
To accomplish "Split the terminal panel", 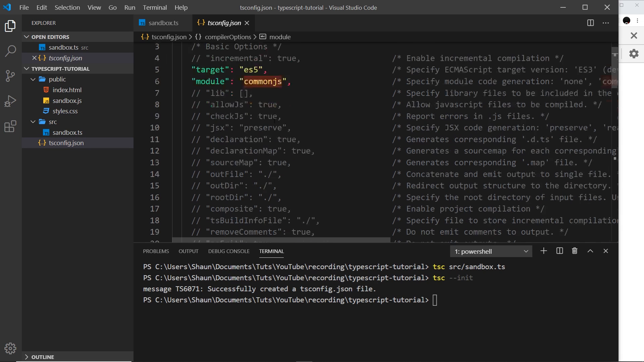I will (559, 251).
